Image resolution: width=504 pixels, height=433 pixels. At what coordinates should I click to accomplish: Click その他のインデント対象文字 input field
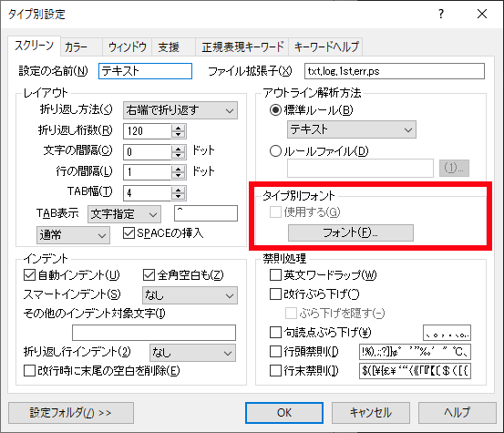click(154, 333)
